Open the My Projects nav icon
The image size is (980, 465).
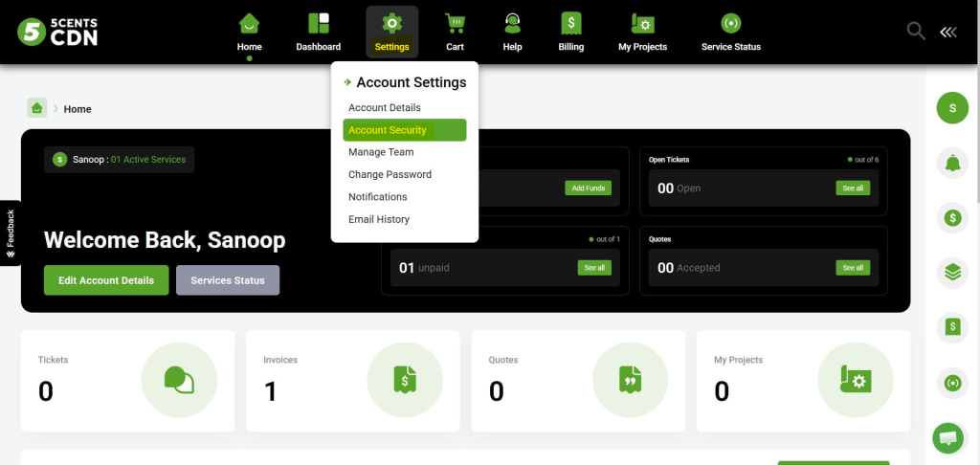(x=642, y=24)
